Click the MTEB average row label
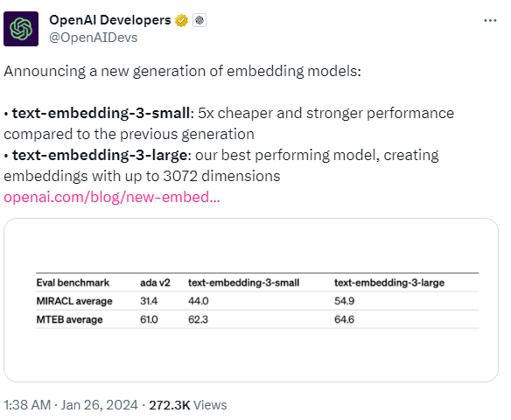 (69, 319)
